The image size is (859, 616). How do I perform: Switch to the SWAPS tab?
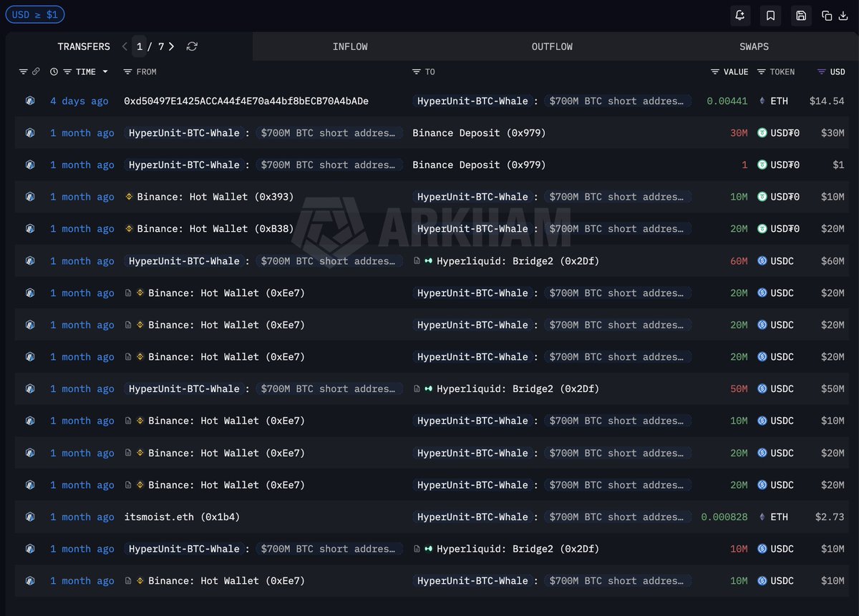[754, 47]
